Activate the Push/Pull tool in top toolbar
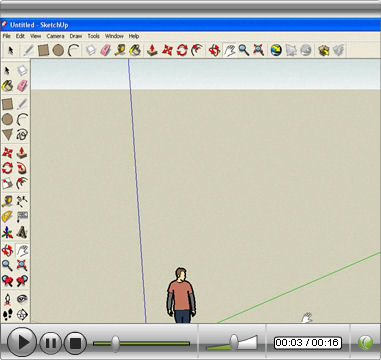This screenshot has height=360, width=381. [152, 50]
